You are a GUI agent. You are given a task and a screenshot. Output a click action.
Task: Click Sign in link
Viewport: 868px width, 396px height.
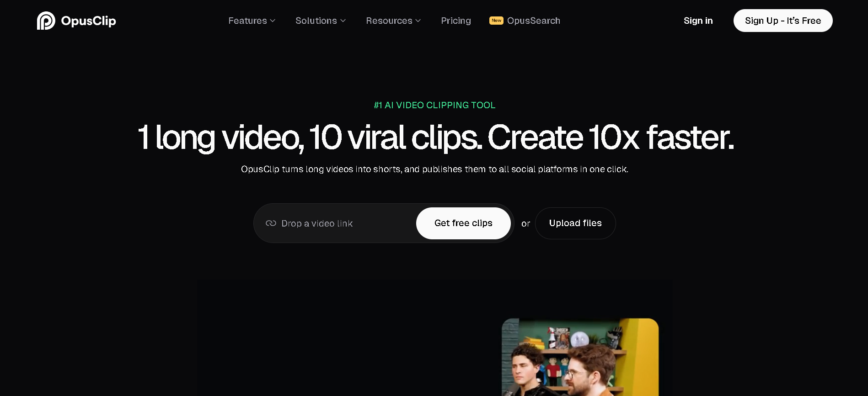[698, 21]
